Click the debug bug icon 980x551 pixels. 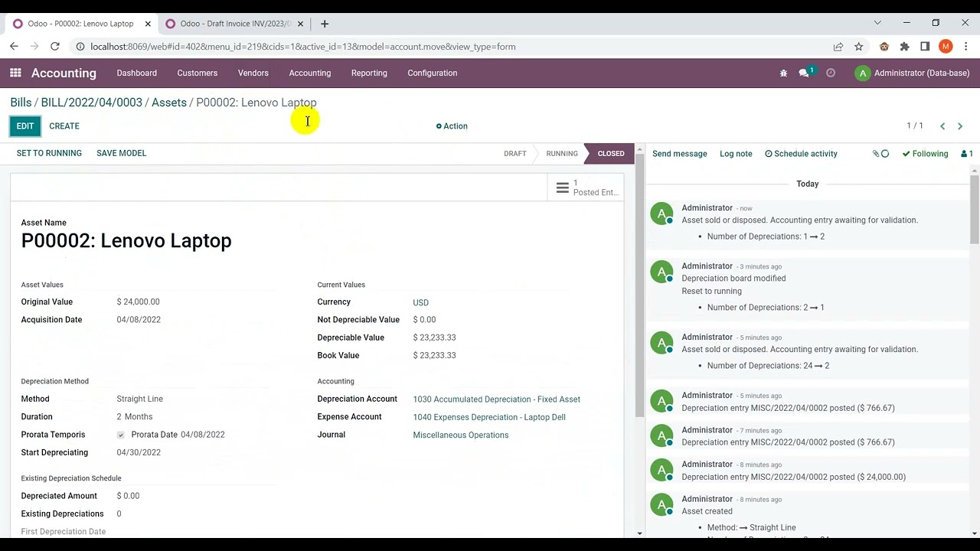(x=783, y=73)
